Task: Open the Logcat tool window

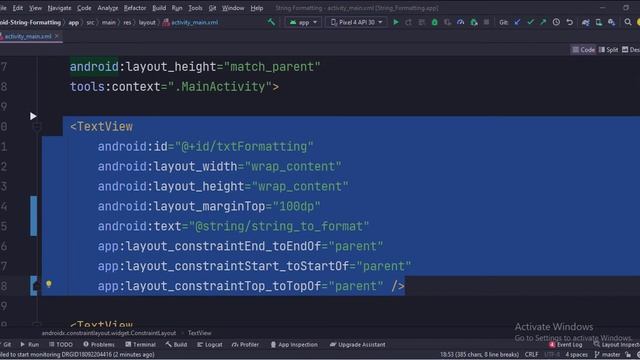Action: (x=210, y=344)
